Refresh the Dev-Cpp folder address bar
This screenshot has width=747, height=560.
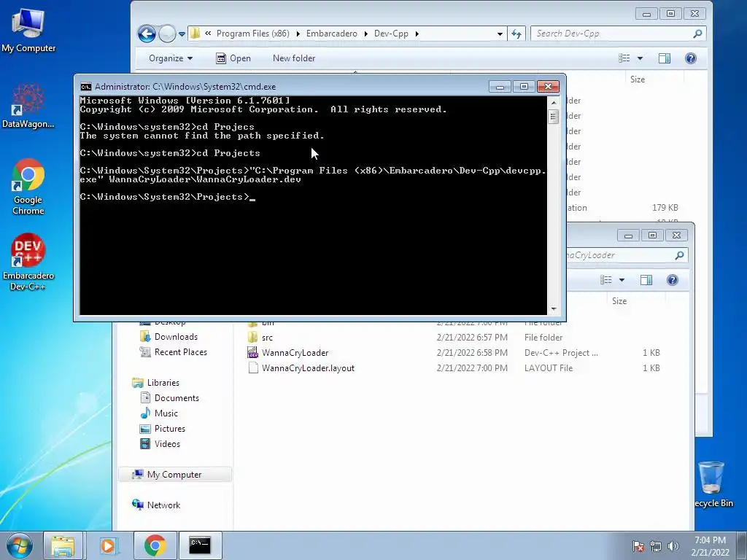click(516, 34)
